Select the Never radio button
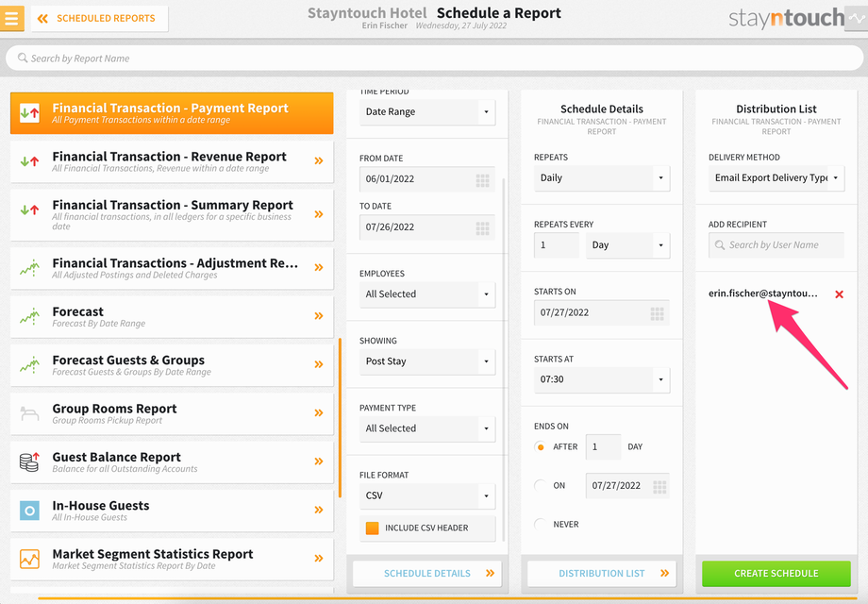 541,525
